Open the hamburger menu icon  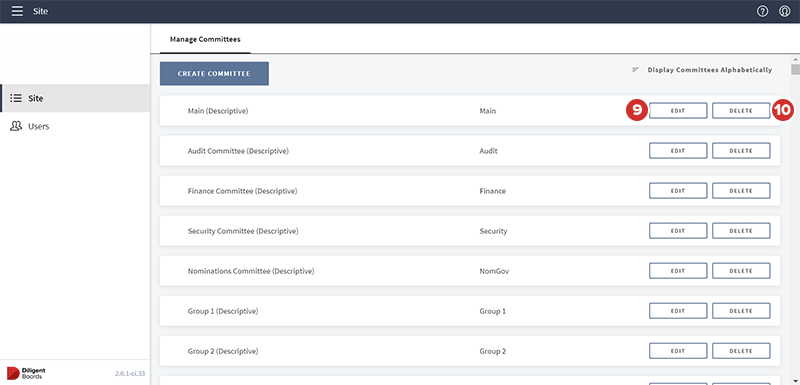click(17, 11)
